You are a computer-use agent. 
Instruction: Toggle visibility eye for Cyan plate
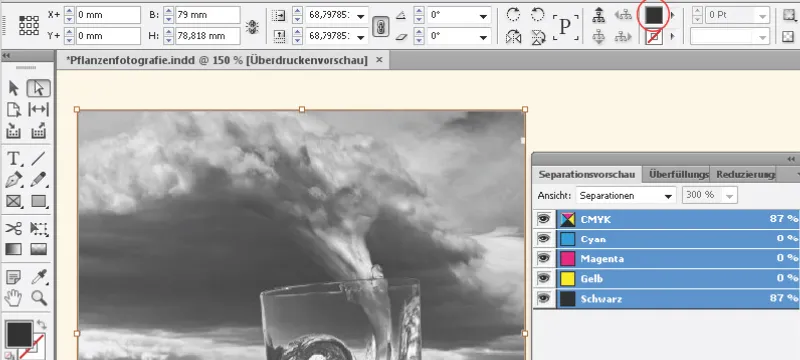click(544, 239)
